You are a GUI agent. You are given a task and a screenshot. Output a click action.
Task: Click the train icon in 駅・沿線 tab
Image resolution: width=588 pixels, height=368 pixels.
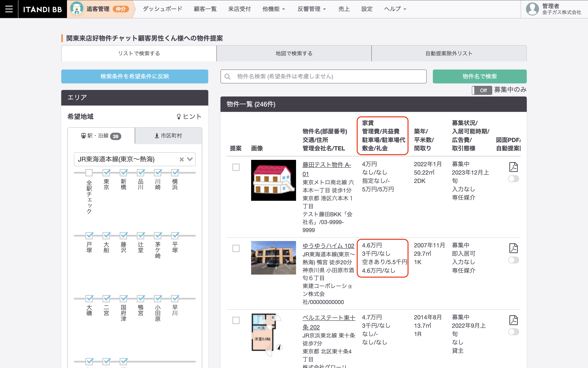(x=83, y=136)
